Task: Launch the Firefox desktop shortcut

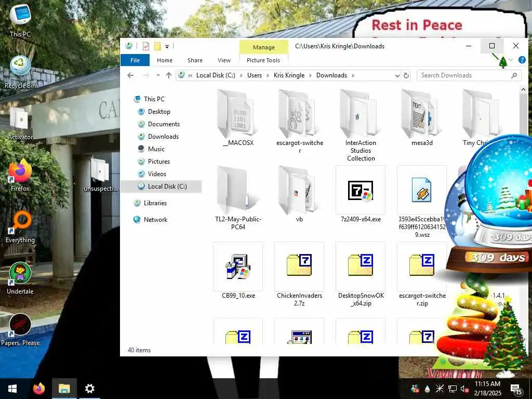Action: tap(20, 176)
